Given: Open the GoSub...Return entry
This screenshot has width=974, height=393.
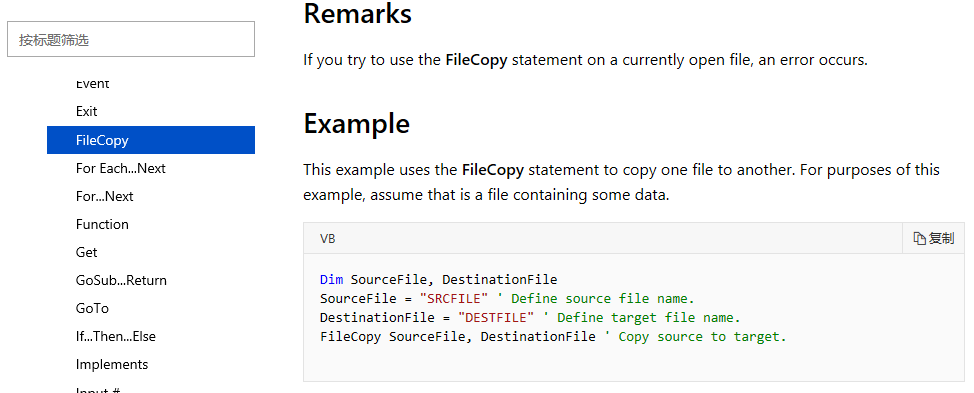Looking at the screenshot, I should (121, 280).
